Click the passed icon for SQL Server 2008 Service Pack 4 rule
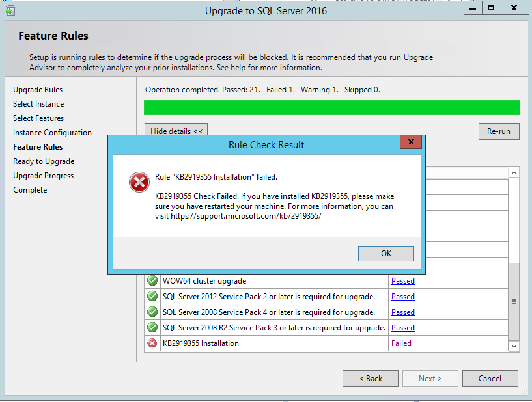This screenshot has height=402, width=532. tap(152, 312)
